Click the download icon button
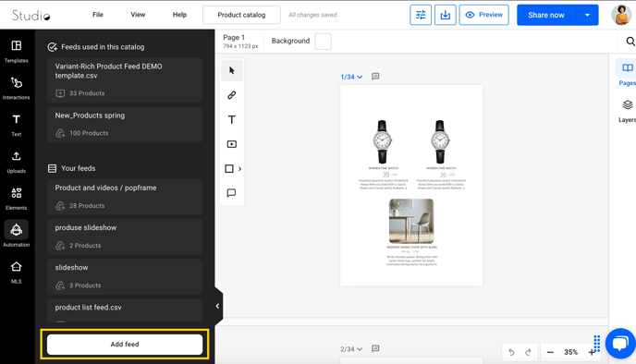Viewport: 636px width, 364px height. click(x=446, y=15)
